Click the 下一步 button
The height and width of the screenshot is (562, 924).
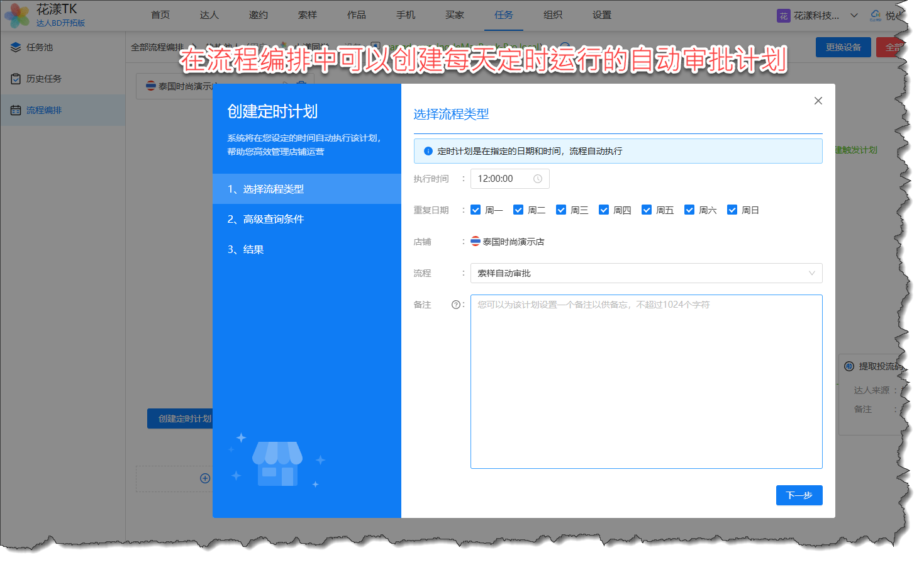[799, 495]
